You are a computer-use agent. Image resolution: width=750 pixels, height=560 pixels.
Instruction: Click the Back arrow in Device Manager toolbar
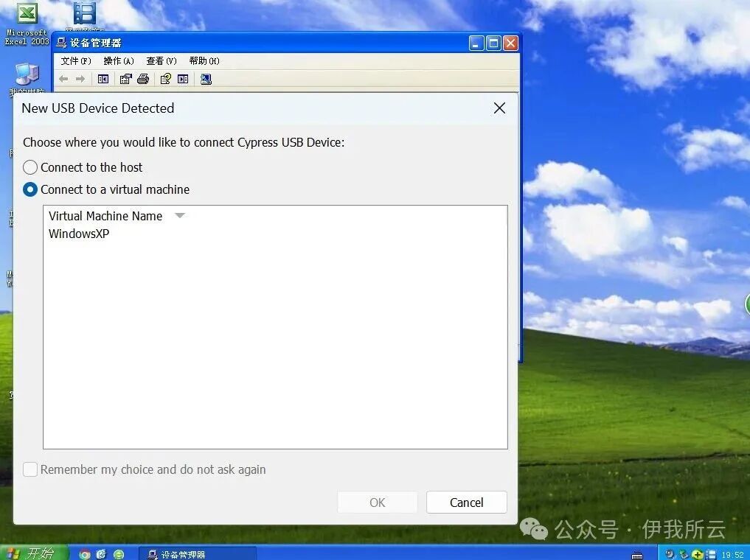(x=63, y=79)
